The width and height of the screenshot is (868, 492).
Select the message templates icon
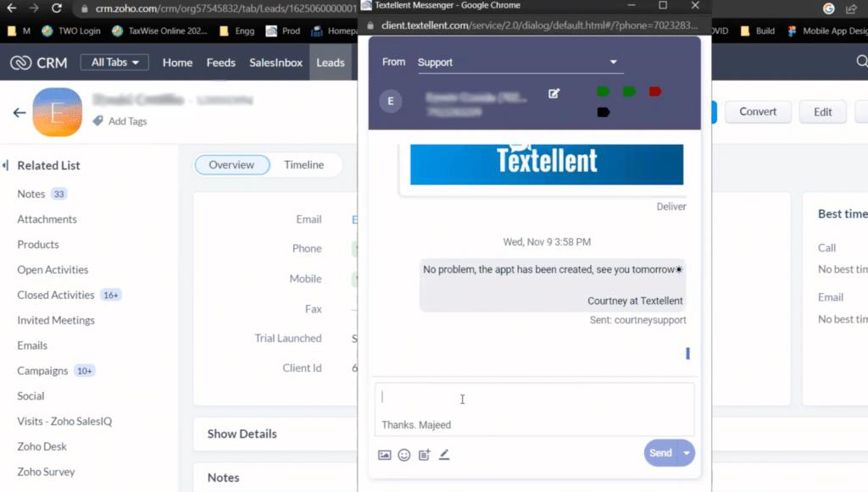pos(425,455)
